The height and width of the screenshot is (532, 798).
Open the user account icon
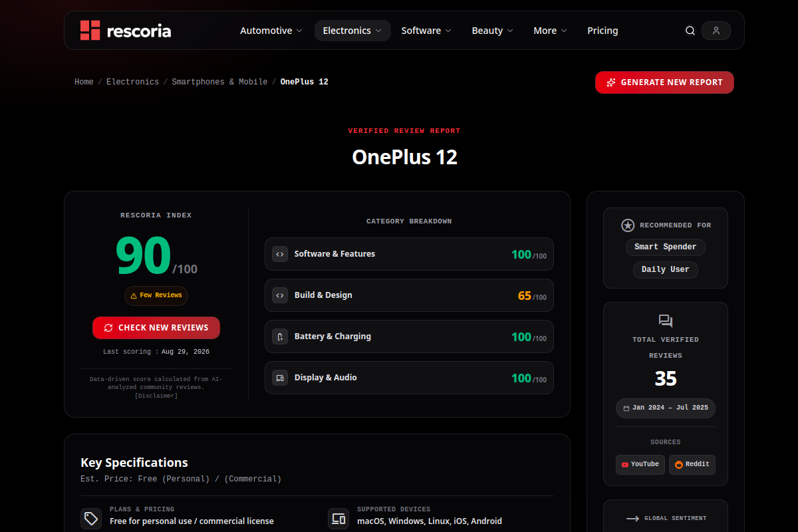pos(716,31)
